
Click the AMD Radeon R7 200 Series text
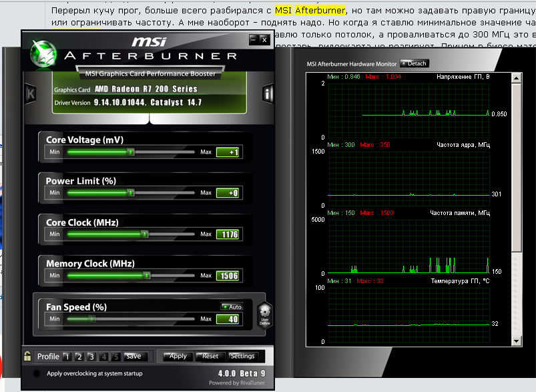(x=146, y=89)
